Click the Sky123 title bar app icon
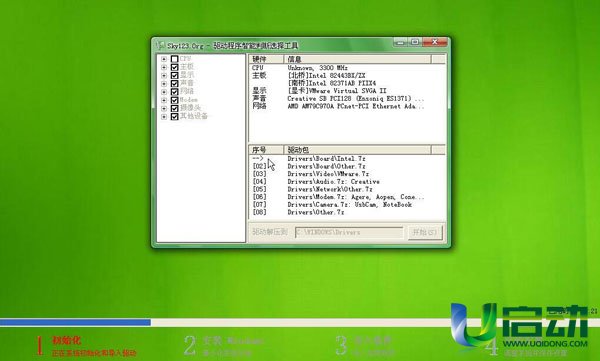 (x=160, y=45)
